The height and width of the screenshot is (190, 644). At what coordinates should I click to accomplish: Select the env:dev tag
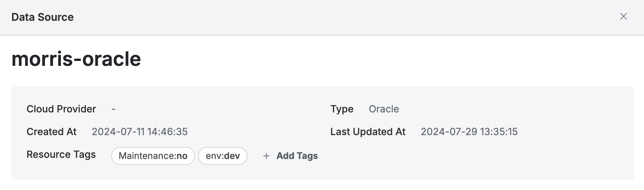223,156
